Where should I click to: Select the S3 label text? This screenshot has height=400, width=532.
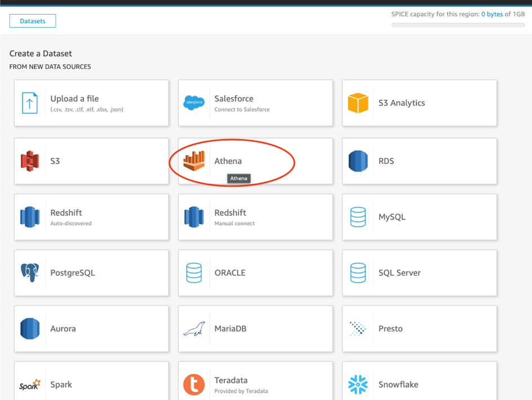click(55, 161)
